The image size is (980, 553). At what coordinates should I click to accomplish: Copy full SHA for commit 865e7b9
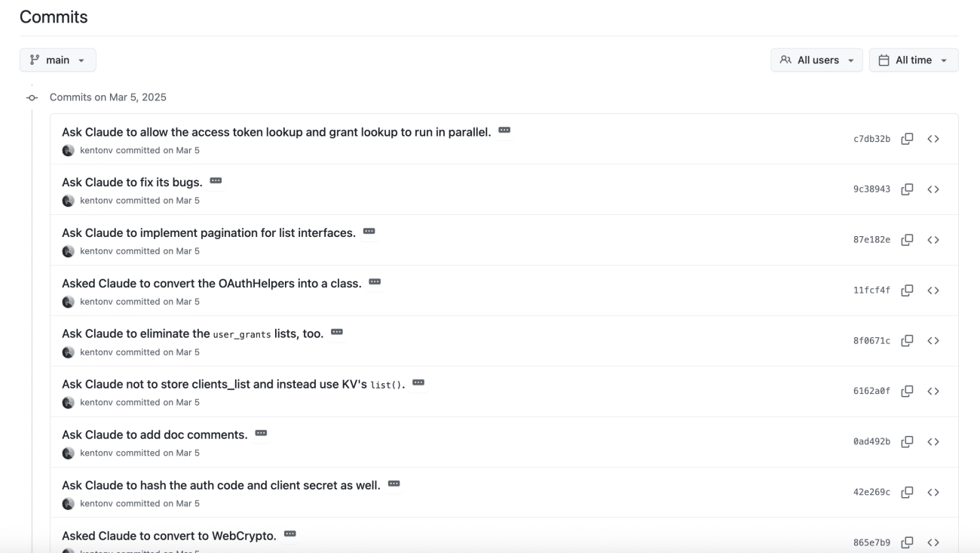tap(908, 542)
